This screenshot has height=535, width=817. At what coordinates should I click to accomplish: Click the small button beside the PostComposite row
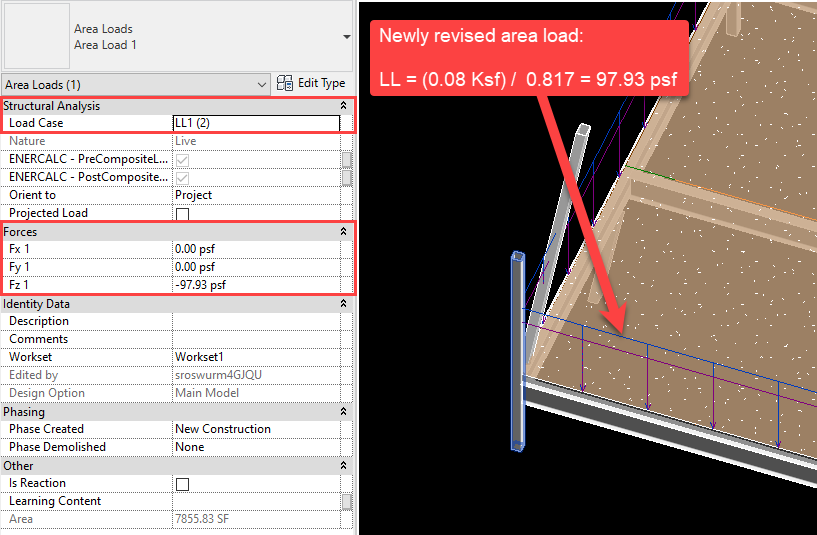[x=346, y=178]
